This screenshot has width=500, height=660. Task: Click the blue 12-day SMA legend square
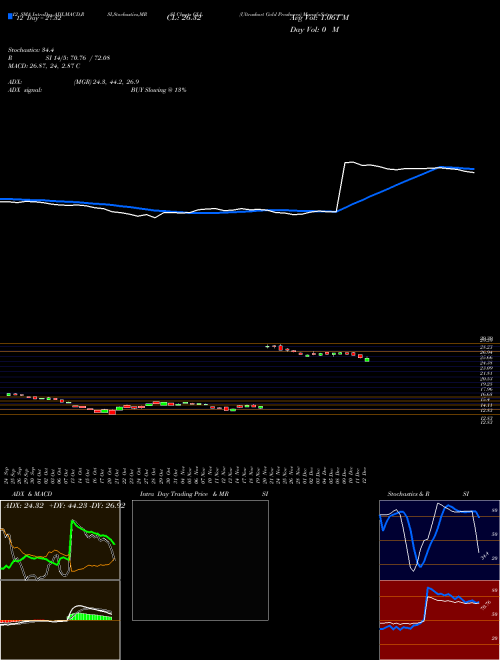point(10,16)
